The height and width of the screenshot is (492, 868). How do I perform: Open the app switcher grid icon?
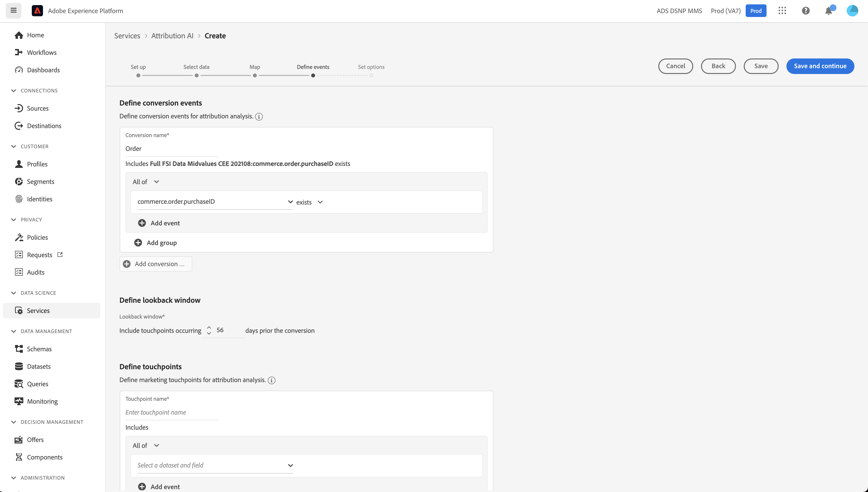pyautogui.click(x=782, y=11)
